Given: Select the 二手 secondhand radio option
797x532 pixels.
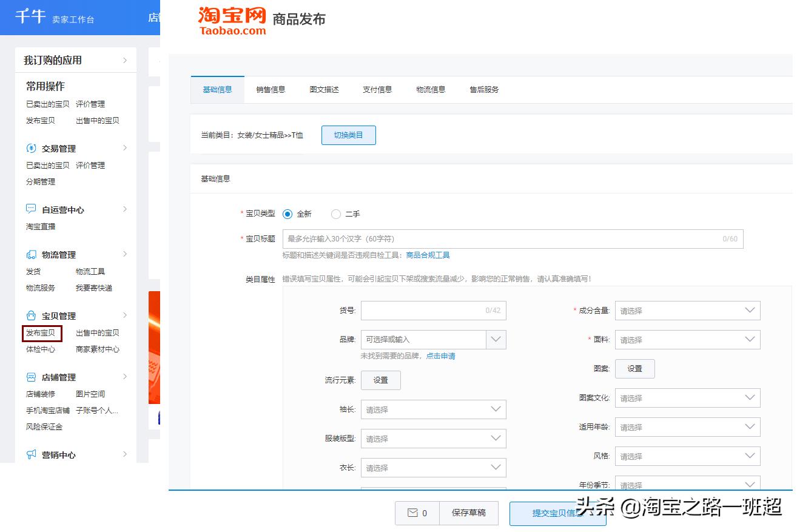Looking at the screenshot, I should pyautogui.click(x=336, y=214).
